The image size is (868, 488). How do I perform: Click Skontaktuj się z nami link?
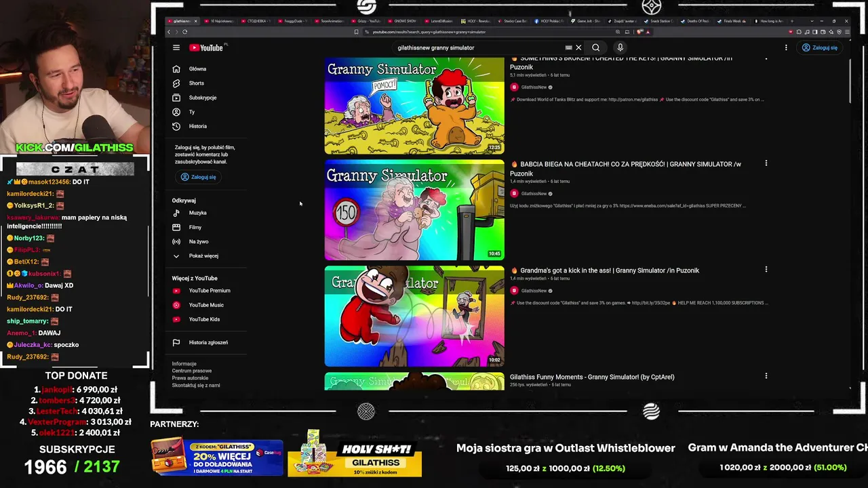click(196, 385)
